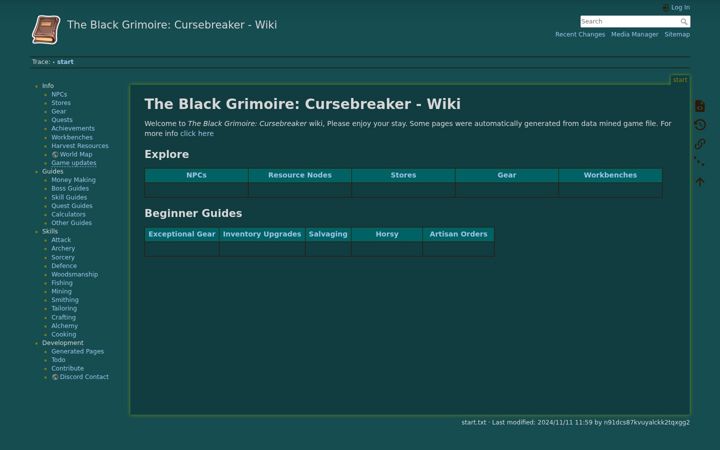This screenshot has height=450, width=720.
Task: Open the Mining skill page
Action: [61, 292]
